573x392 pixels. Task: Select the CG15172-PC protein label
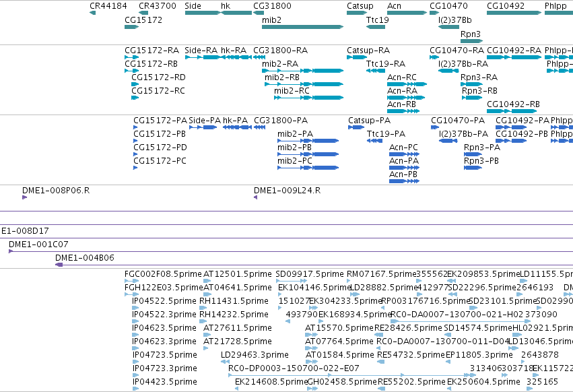click(160, 161)
